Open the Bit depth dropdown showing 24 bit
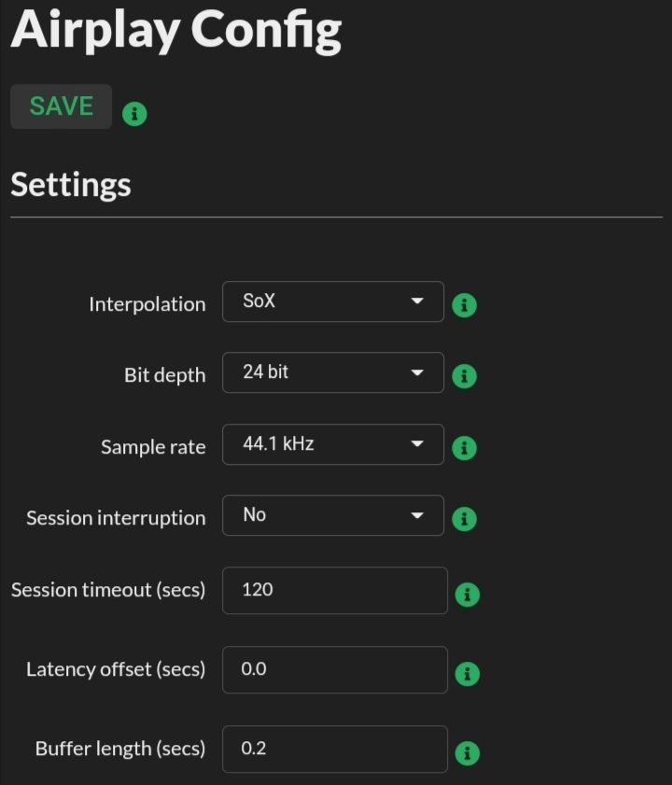Viewport: 672px width, 785px height. [333, 372]
